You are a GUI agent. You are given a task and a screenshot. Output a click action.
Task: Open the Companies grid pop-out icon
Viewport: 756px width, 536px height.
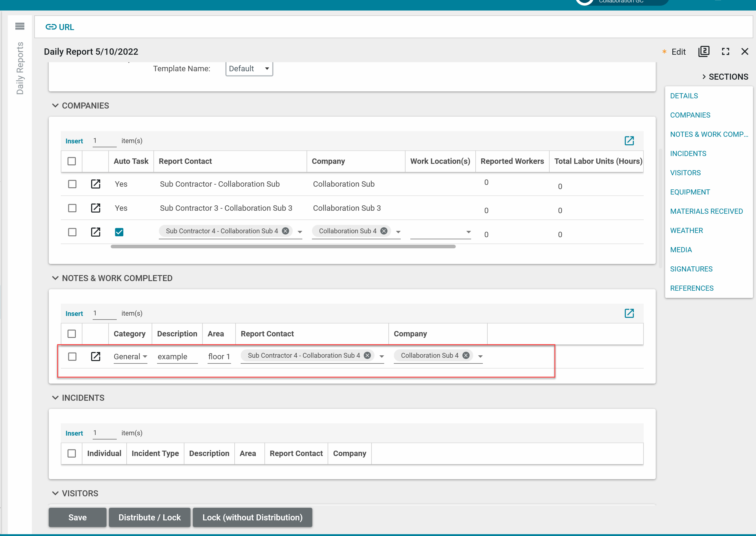pos(629,141)
